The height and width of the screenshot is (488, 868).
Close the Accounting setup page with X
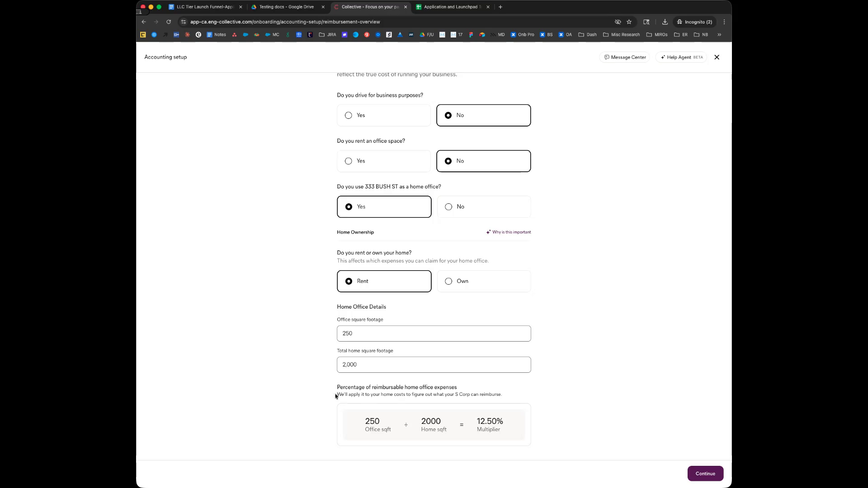pos(717,57)
